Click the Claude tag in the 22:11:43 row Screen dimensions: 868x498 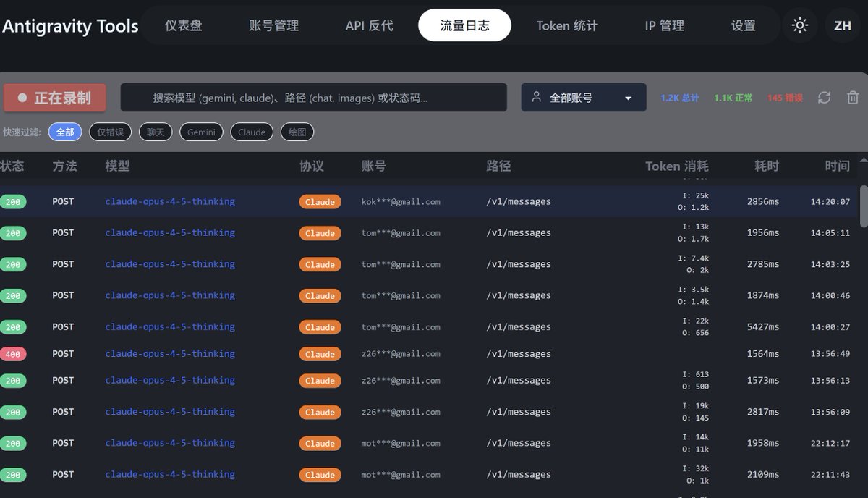click(320, 475)
